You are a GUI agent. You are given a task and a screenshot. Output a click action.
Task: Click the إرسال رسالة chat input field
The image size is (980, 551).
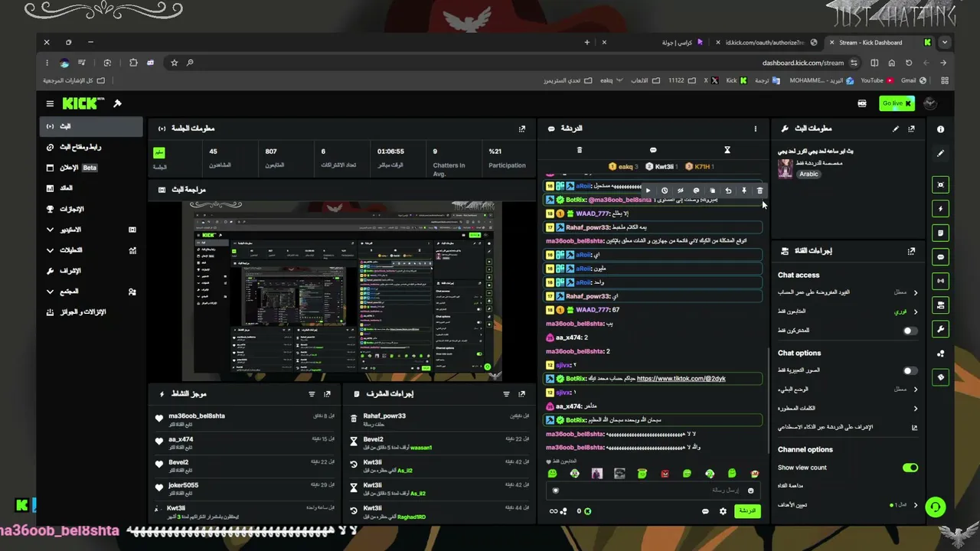pyautogui.click(x=653, y=491)
